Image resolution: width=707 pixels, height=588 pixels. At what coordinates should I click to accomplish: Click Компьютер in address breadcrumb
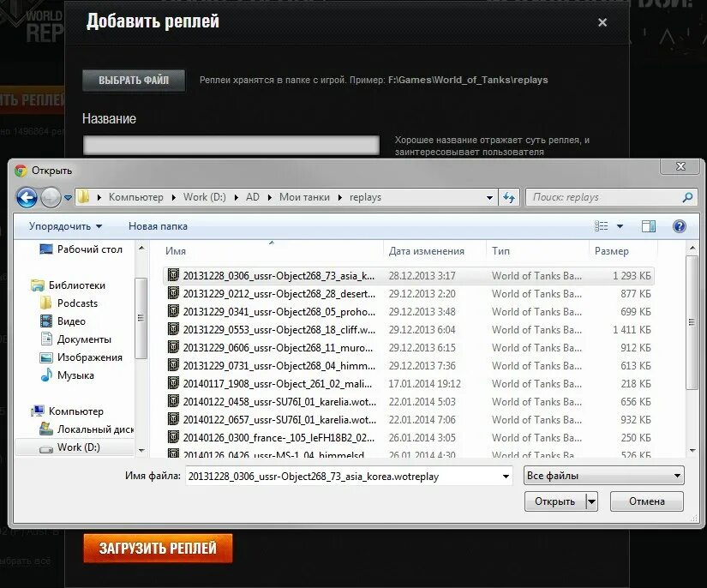135,197
